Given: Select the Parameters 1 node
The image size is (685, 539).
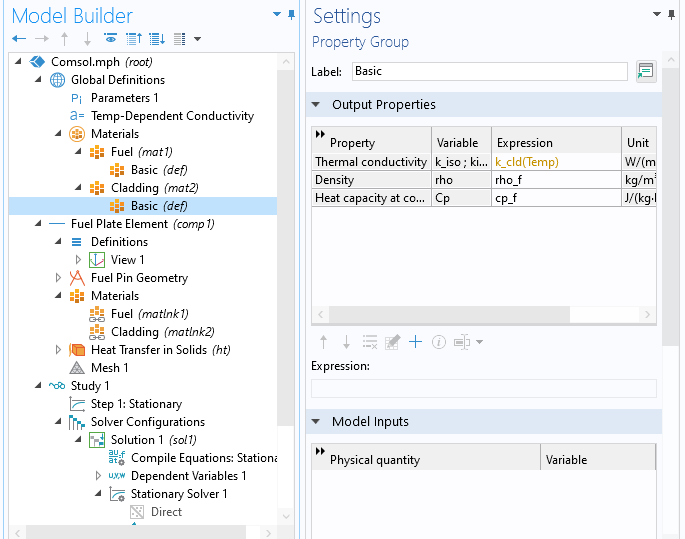Looking at the screenshot, I should click(x=124, y=98).
